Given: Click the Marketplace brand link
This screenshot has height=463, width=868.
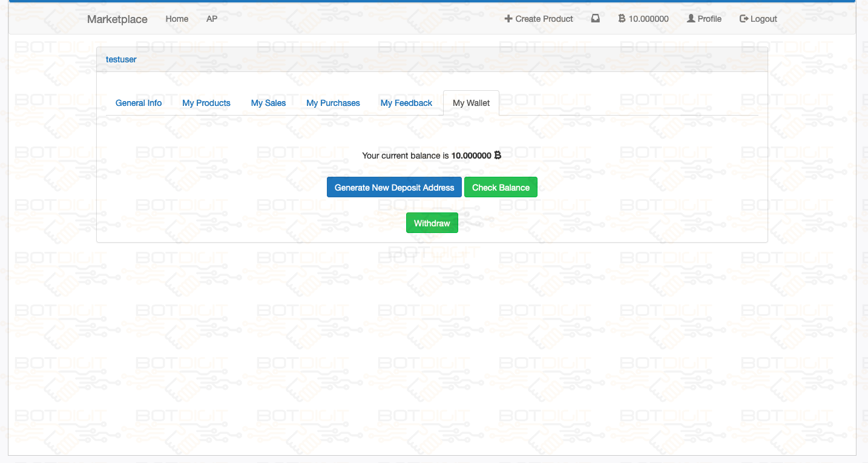Looking at the screenshot, I should [x=117, y=19].
